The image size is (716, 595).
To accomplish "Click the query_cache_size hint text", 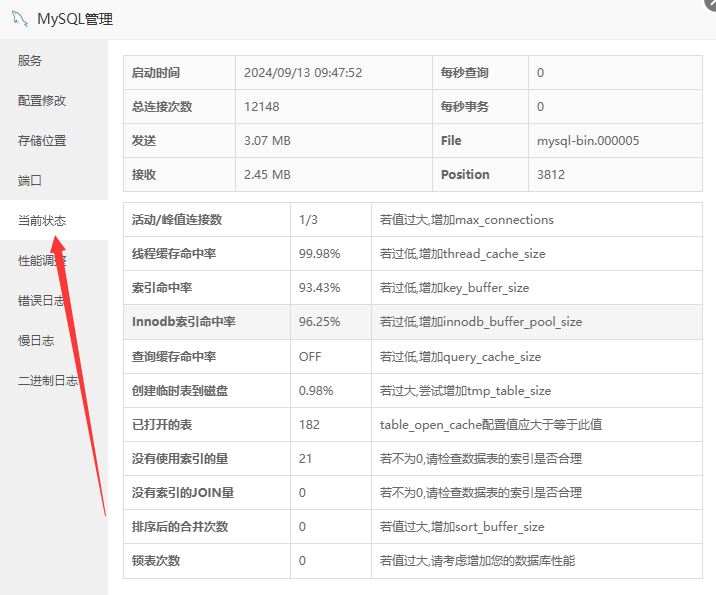I will pyautogui.click(x=460, y=357).
